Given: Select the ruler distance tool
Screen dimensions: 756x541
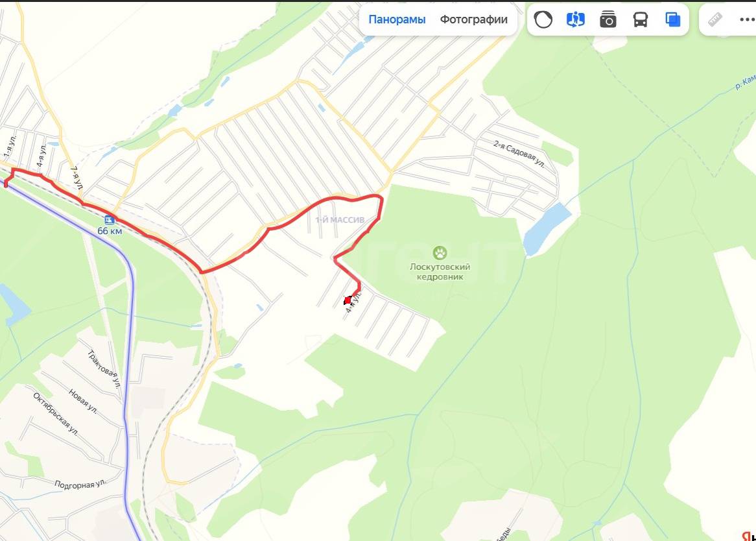Looking at the screenshot, I should point(715,19).
